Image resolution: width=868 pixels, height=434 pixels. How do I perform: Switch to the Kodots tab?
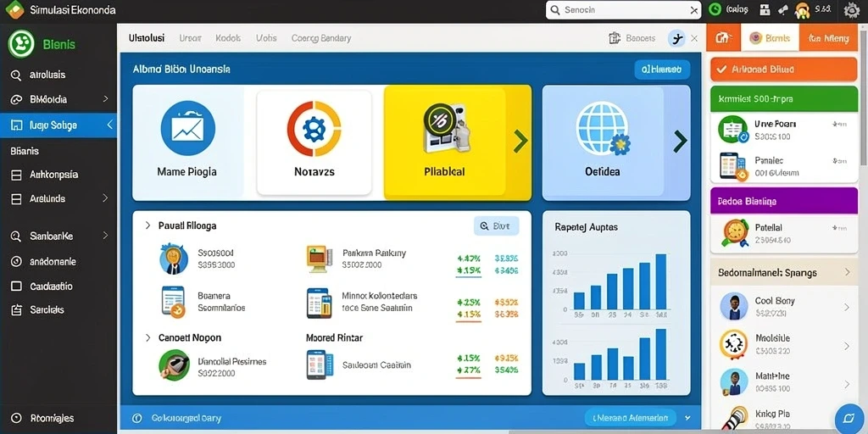228,38
